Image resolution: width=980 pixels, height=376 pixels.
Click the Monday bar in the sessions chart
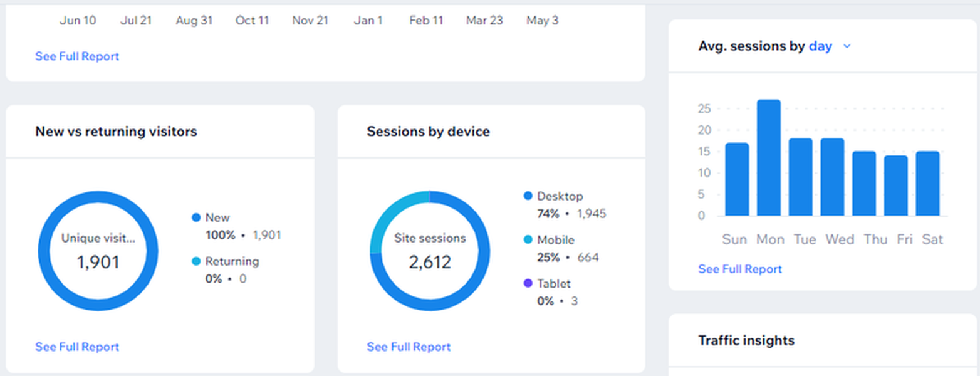(769, 157)
